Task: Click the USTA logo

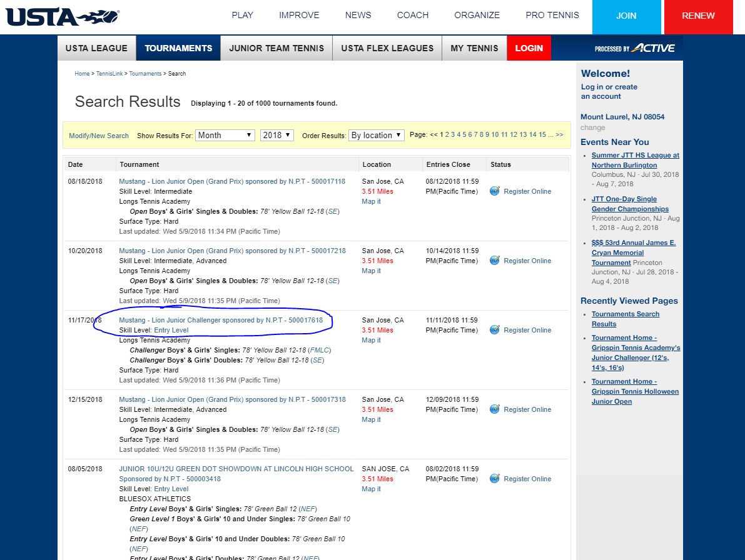Action: point(63,17)
